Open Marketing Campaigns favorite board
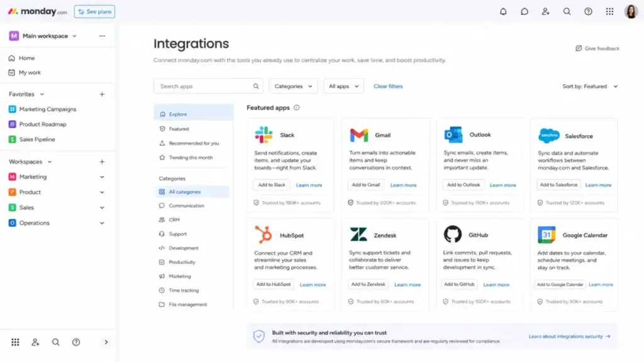This screenshot has width=644, height=362. [x=48, y=109]
